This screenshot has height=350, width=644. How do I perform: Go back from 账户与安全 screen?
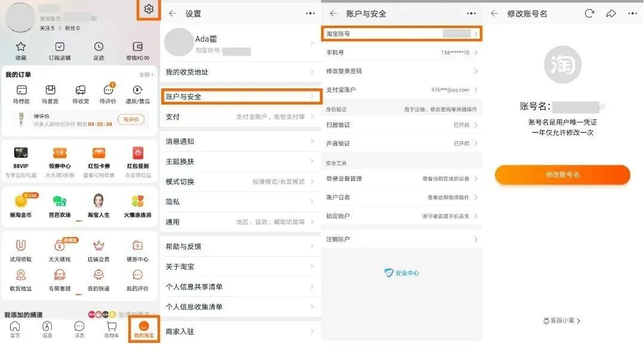click(333, 14)
